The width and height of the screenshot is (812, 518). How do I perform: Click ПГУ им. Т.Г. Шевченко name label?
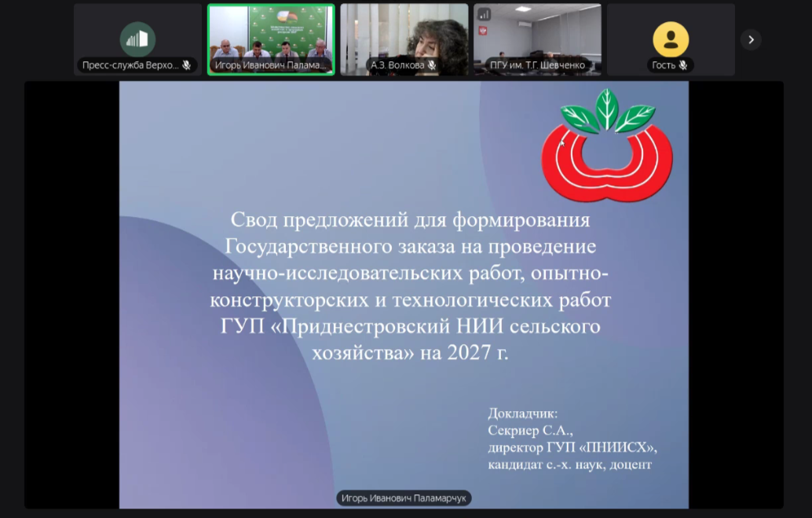(x=537, y=65)
